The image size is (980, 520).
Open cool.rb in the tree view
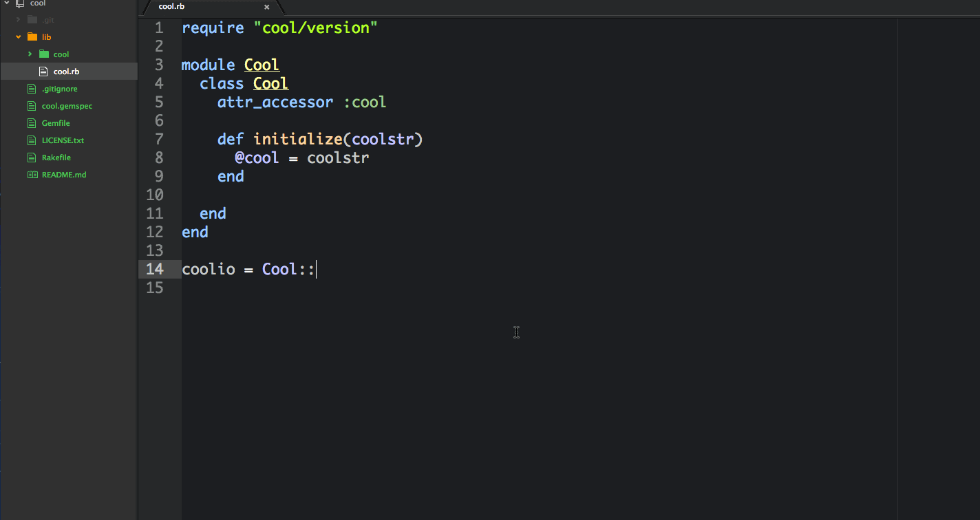(69, 71)
